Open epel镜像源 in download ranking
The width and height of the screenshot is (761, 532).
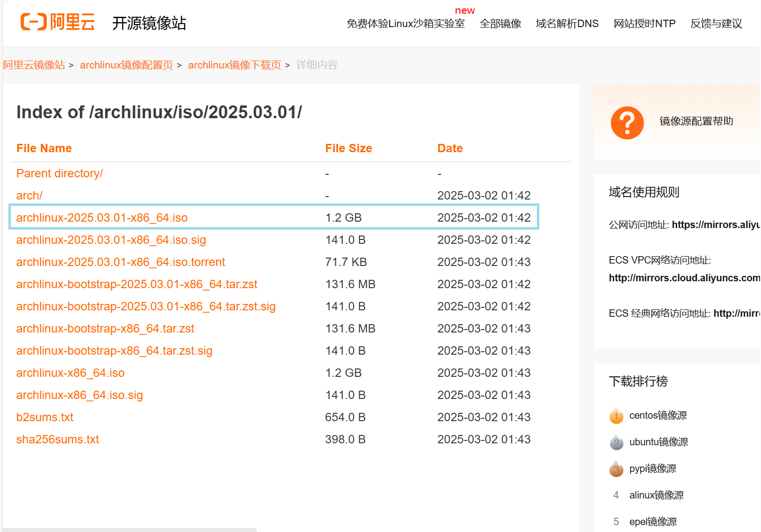point(653,522)
